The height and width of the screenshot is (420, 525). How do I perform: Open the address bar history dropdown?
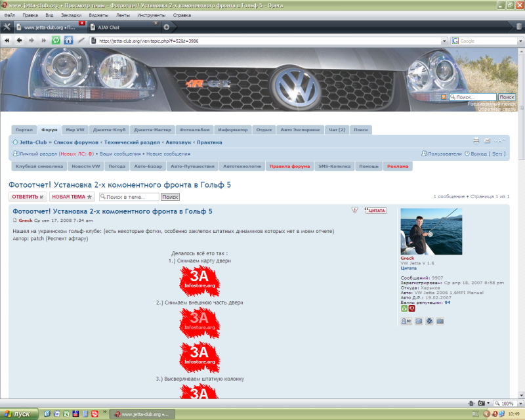pos(444,41)
